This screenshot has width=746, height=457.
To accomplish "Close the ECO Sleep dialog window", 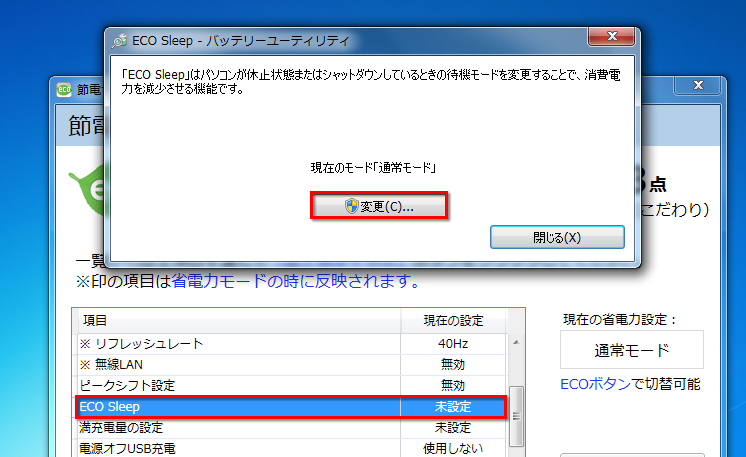I will (612, 37).
